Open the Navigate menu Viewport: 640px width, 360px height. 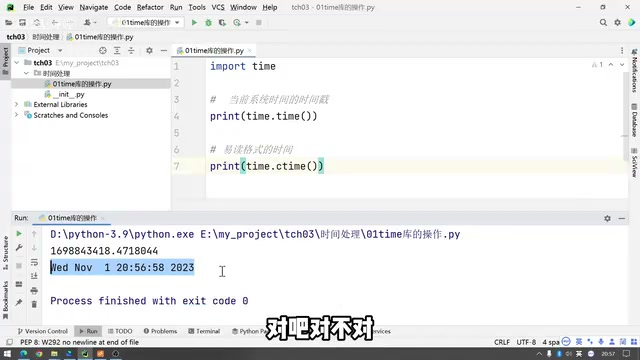coord(93,7)
